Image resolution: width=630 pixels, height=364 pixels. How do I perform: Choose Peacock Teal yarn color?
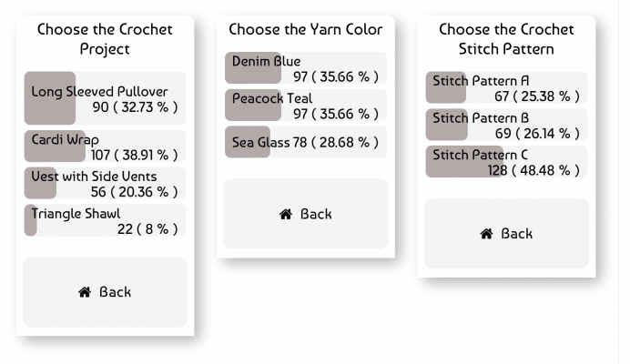306,105
